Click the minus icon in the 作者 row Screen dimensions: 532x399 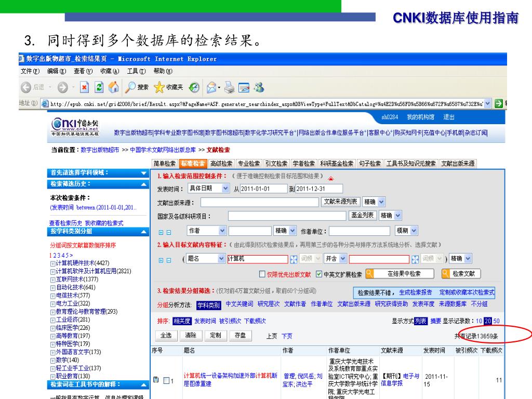coord(169,232)
